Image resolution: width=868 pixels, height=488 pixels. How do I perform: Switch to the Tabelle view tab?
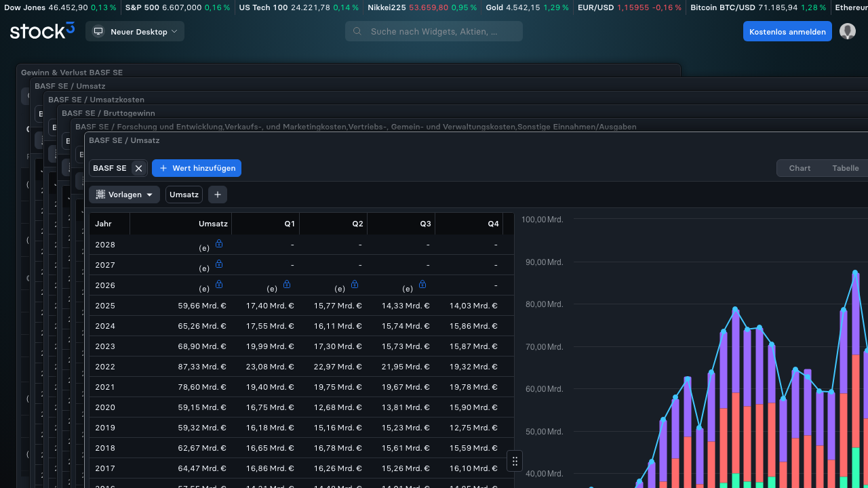click(846, 168)
